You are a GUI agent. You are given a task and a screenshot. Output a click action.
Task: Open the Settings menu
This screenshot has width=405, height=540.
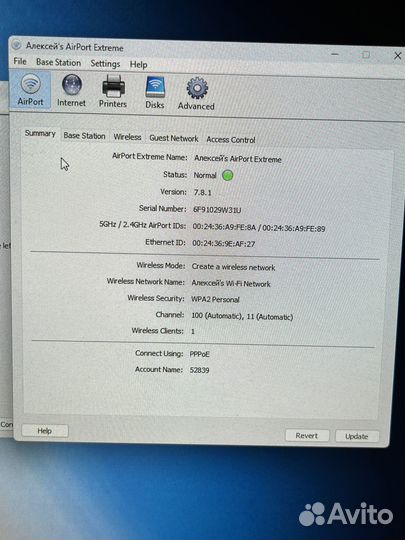105,64
